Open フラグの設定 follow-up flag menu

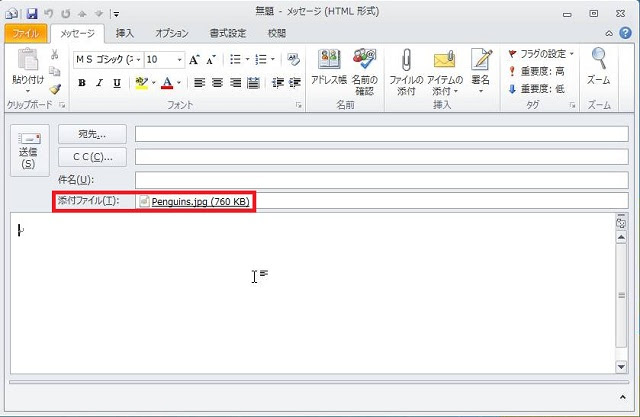(540, 53)
